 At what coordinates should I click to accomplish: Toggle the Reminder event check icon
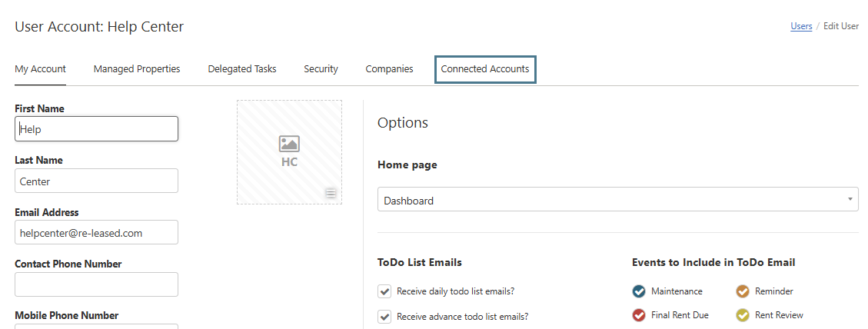click(x=743, y=291)
